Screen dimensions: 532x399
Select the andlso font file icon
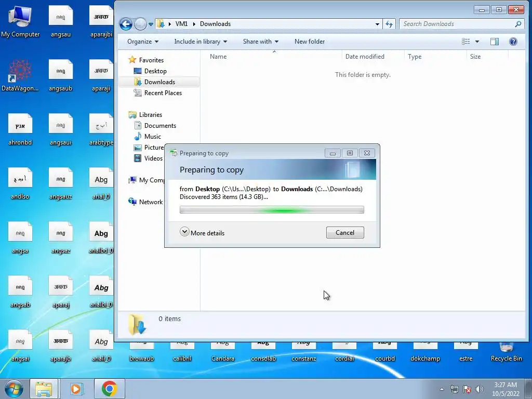click(x=20, y=183)
